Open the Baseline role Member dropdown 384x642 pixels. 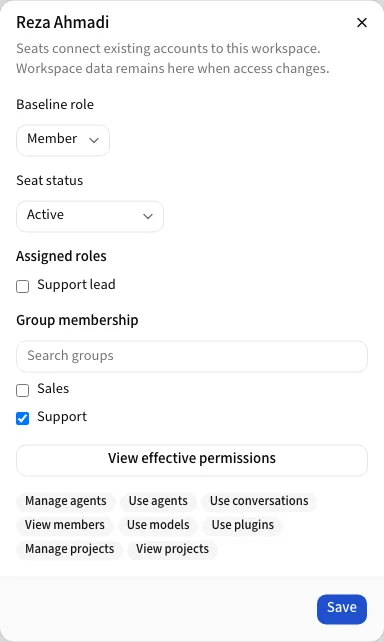point(63,140)
